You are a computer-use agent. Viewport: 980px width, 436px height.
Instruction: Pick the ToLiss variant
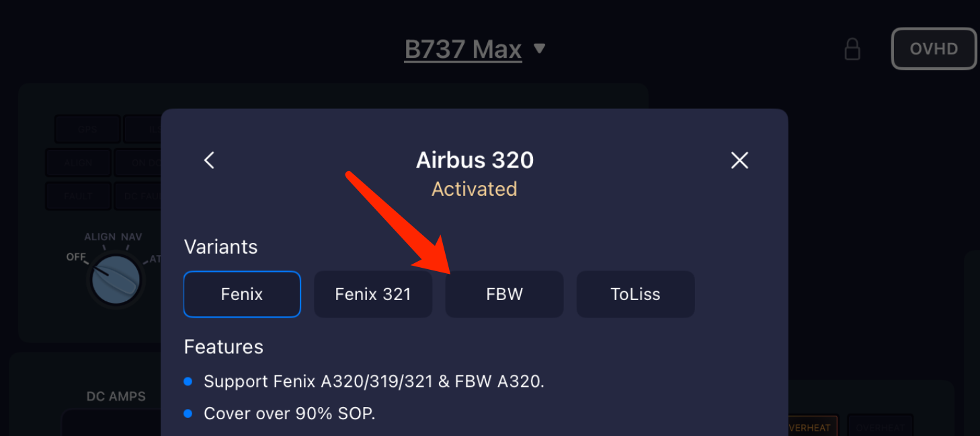[635, 294]
